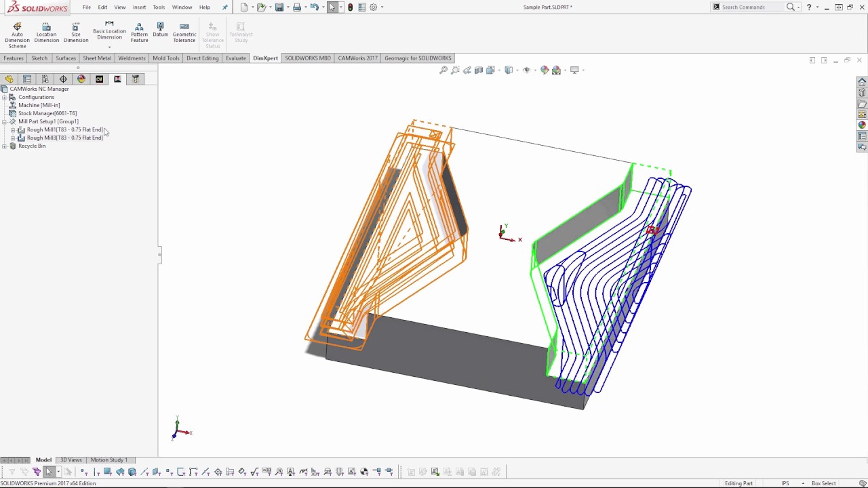Viewport: 868px width, 488px height.
Task: Expand the Rough Mill1 operation
Action: point(12,129)
